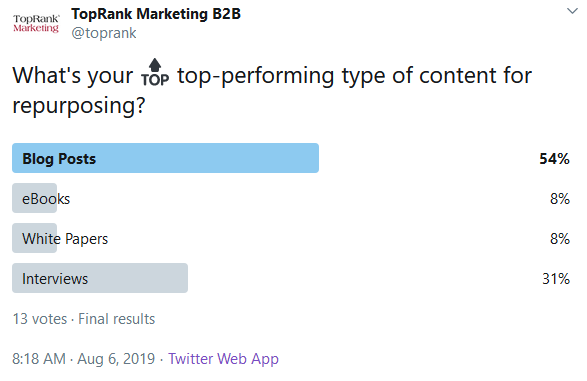
Task: Click the 54% result for Blog Posts
Action: click(x=554, y=159)
